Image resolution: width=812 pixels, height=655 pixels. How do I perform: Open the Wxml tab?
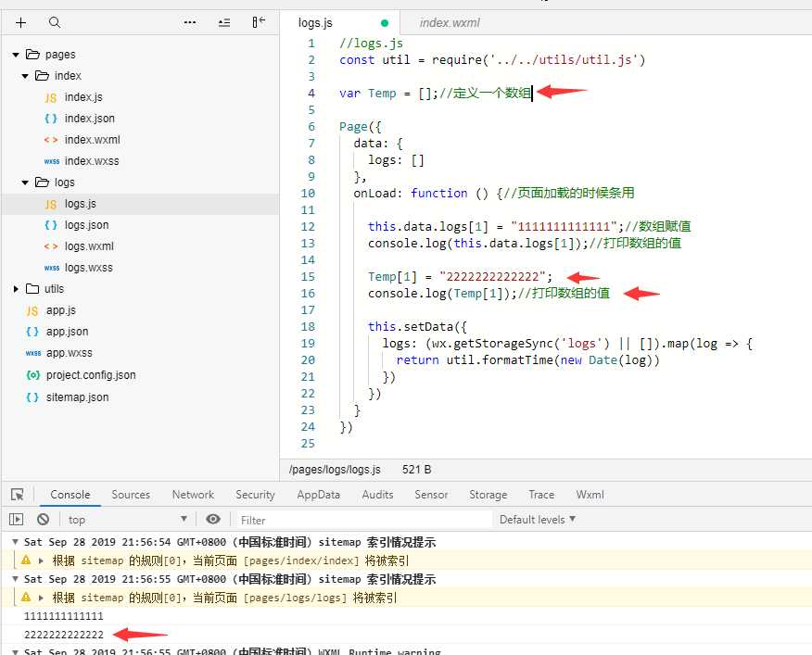[x=590, y=495]
